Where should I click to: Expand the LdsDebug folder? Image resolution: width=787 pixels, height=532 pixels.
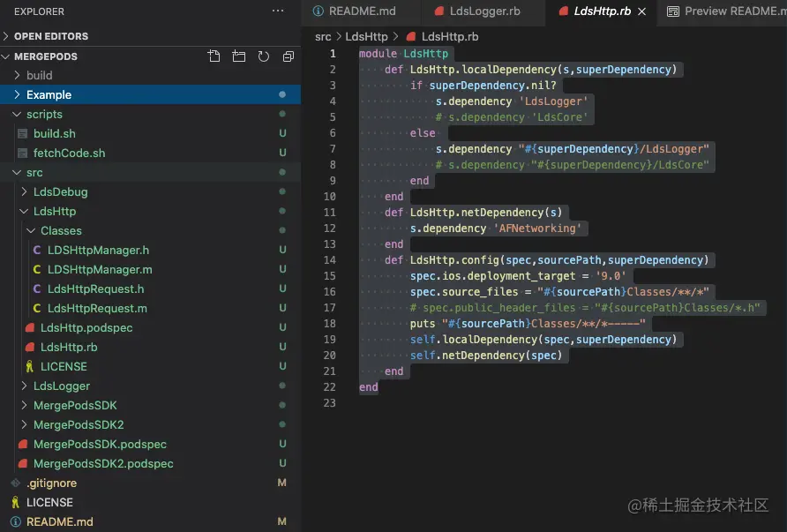pyautogui.click(x=24, y=191)
